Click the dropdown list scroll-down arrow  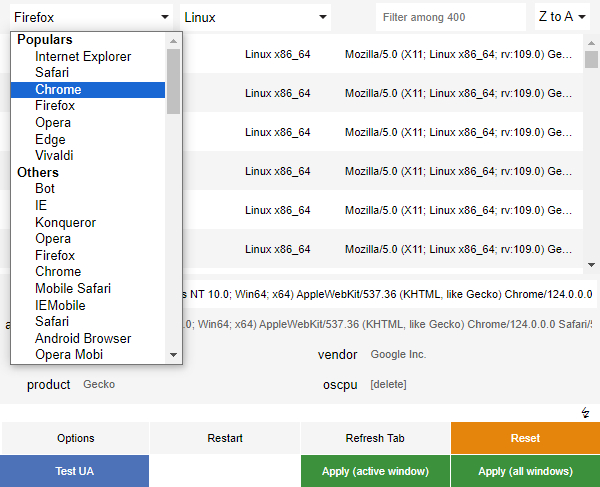pyautogui.click(x=173, y=355)
